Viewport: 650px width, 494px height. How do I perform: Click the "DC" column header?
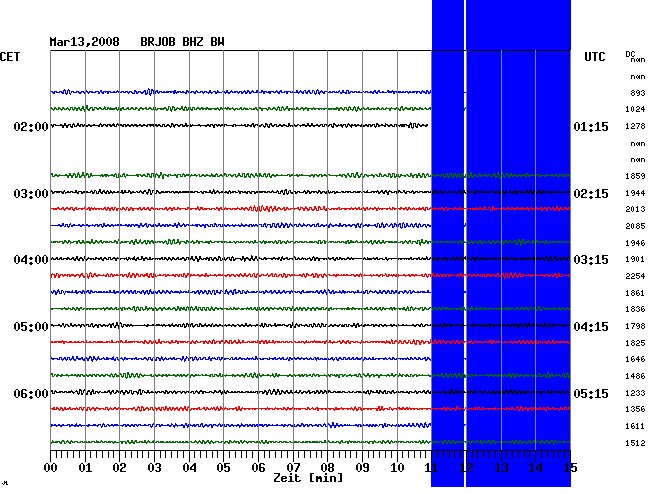[x=630, y=54]
